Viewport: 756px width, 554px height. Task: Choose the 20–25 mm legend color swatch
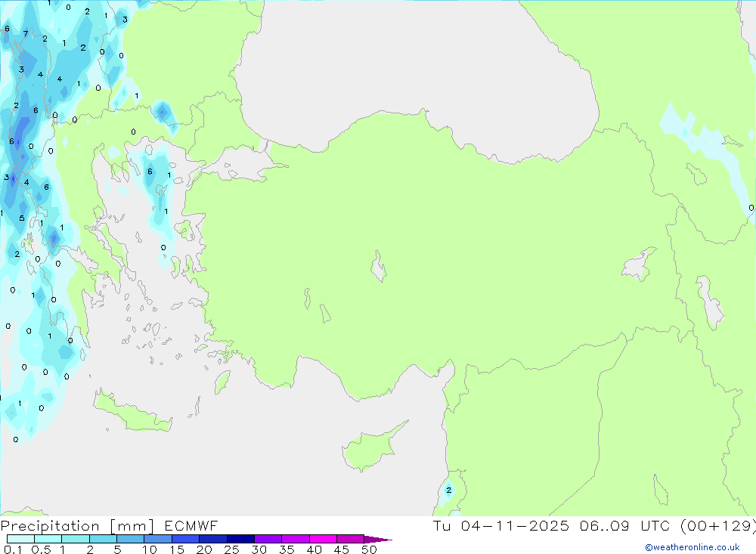coord(213,539)
